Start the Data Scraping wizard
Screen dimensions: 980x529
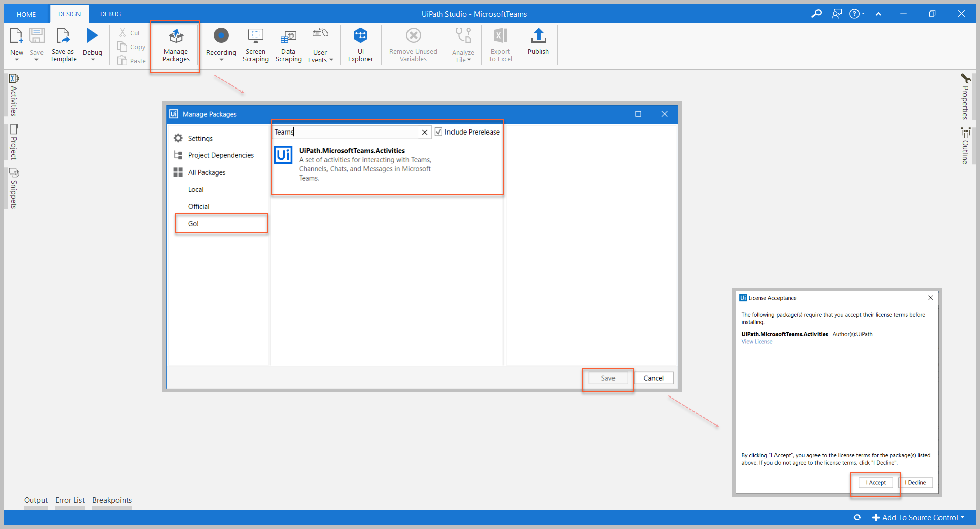(x=289, y=45)
